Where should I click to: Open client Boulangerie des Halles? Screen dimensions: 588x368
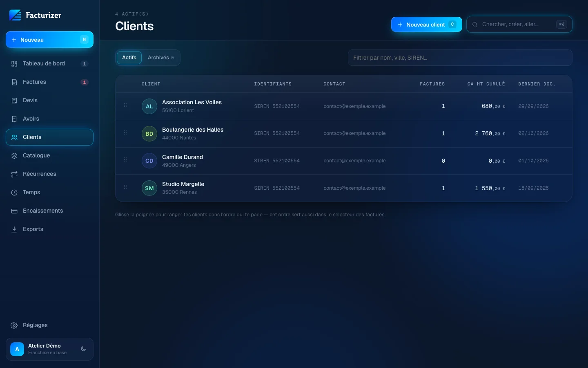coord(193,130)
